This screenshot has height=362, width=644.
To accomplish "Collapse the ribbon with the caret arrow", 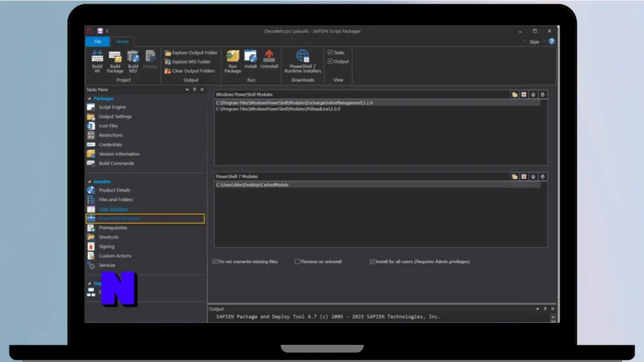I will [525, 41].
